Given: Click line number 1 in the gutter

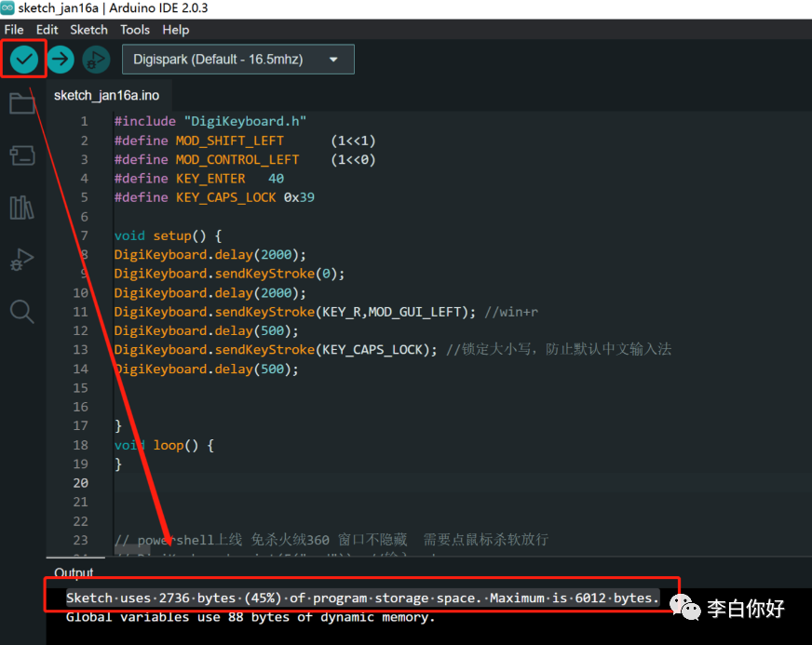Looking at the screenshot, I should [84, 122].
